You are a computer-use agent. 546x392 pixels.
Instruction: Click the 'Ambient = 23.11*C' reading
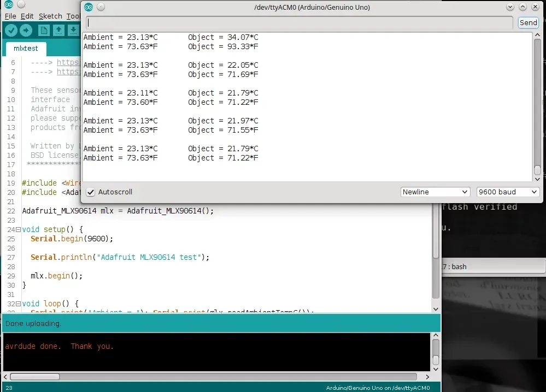coord(120,93)
